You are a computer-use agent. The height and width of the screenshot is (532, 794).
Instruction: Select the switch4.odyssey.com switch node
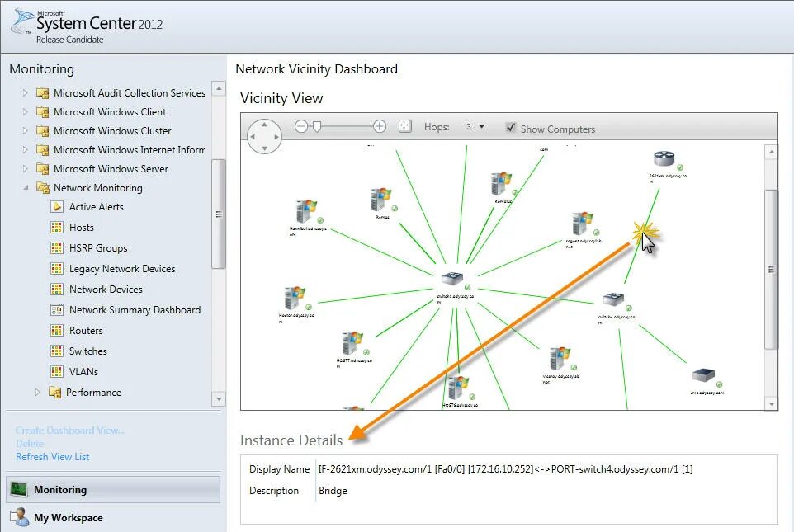click(x=612, y=299)
